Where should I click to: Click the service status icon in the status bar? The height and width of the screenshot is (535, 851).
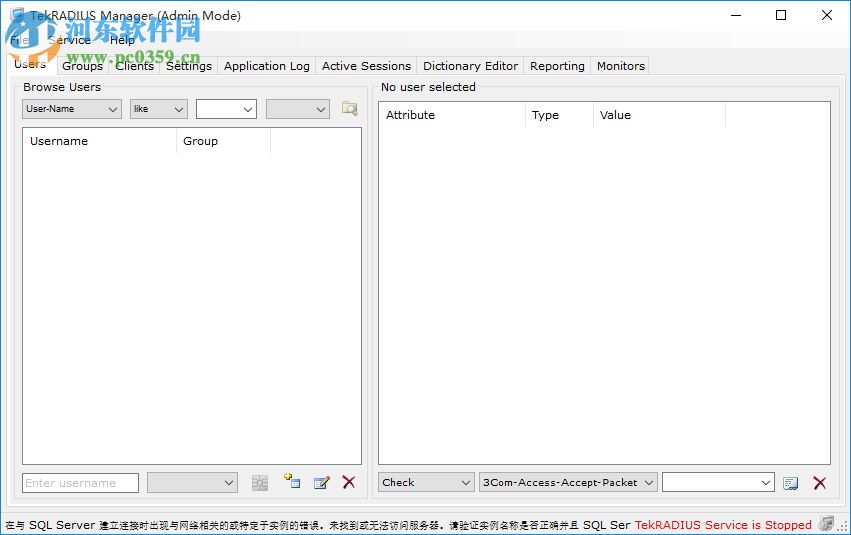[826, 524]
